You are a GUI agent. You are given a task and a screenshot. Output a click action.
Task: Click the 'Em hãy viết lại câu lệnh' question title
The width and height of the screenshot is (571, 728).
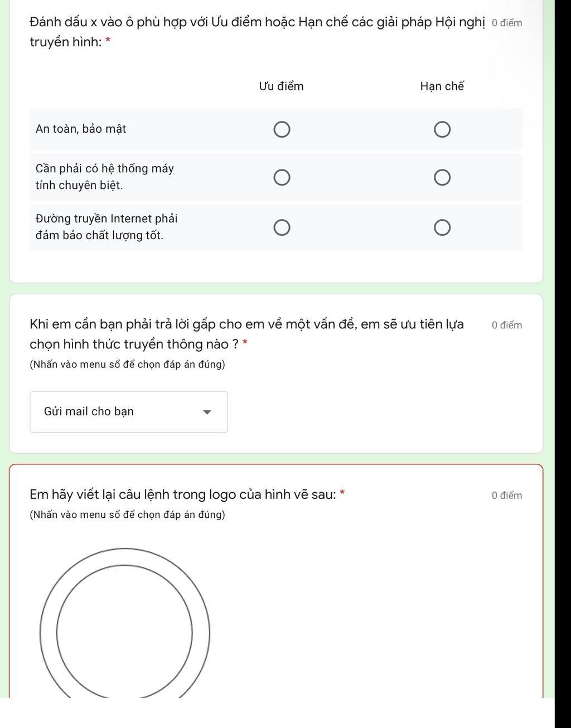tap(183, 494)
